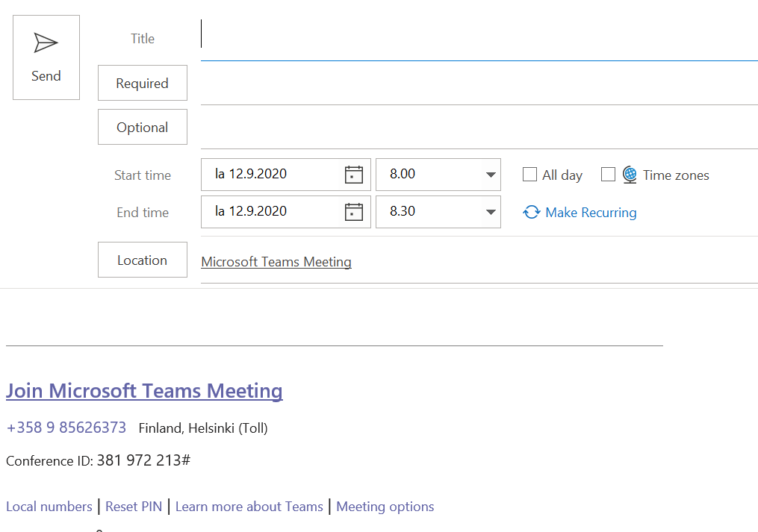758x532 pixels.
Task: Click the Send paper plane icon
Action: point(46,43)
